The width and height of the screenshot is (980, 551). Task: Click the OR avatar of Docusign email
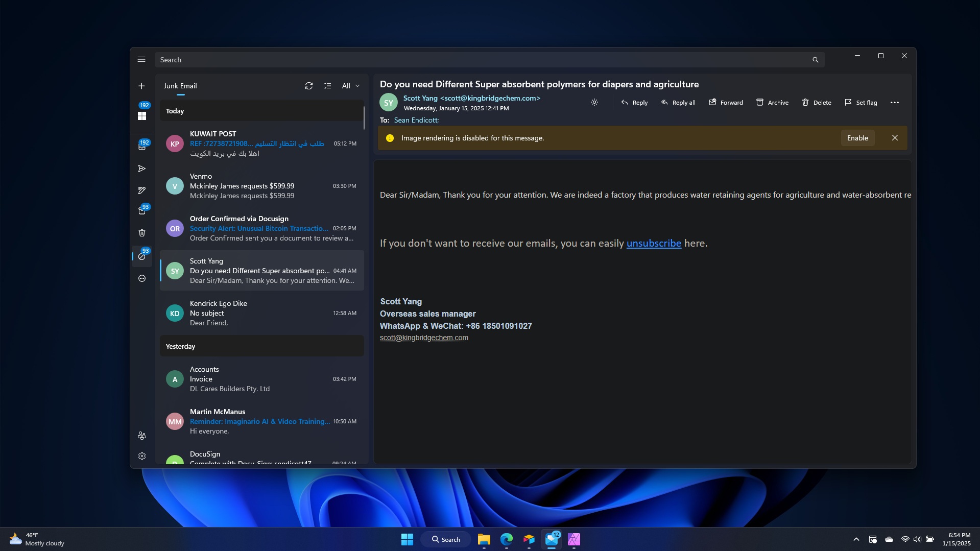[x=175, y=228]
